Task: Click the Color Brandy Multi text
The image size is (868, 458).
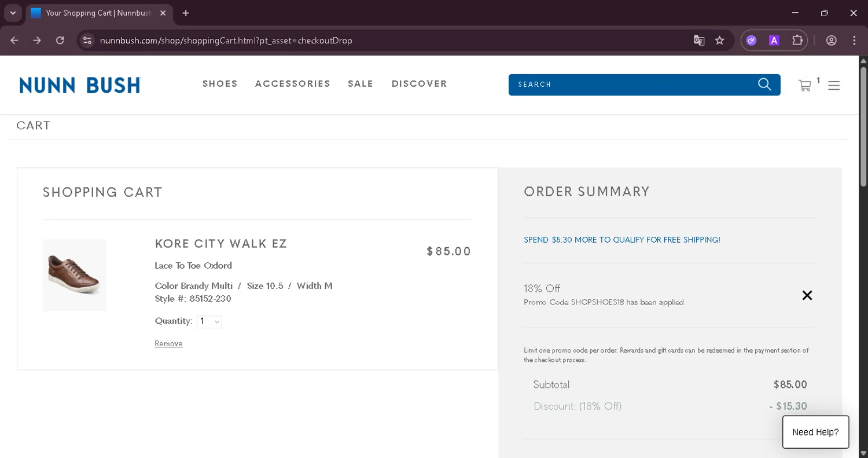Action: point(194,286)
